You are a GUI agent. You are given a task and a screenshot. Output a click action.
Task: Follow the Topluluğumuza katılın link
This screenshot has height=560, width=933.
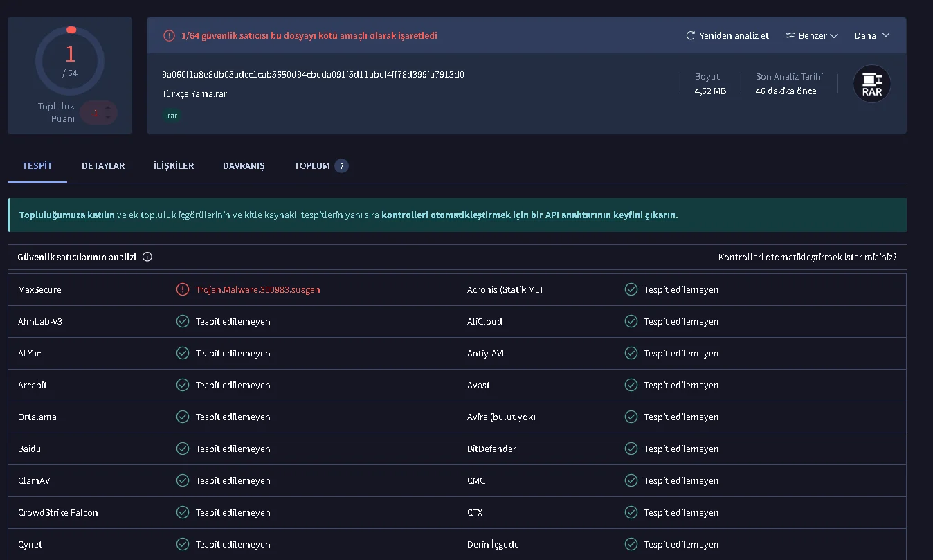67,215
